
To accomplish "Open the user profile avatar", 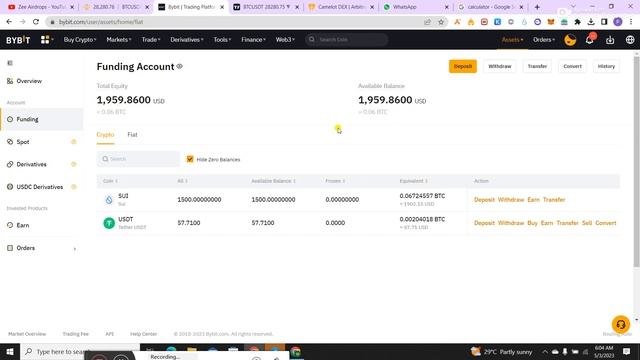I will [x=570, y=40].
